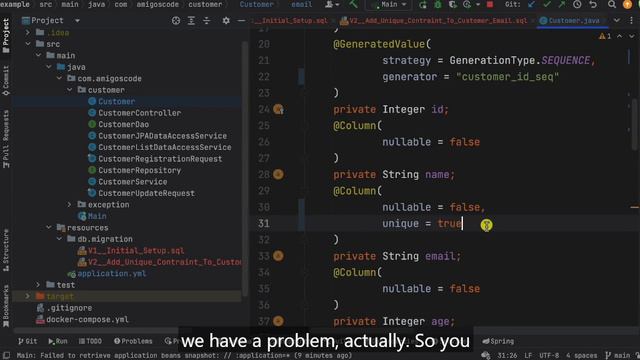Collapse the com.amigoscode package
The height and width of the screenshot is (360, 640).
pos(60,78)
